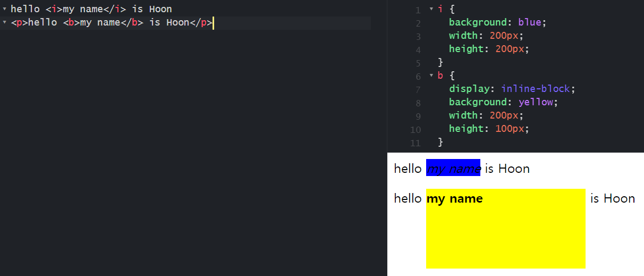Collapse the 'b {' CSS rule fold arrow
The height and width of the screenshot is (276, 644).
coord(431,76)
